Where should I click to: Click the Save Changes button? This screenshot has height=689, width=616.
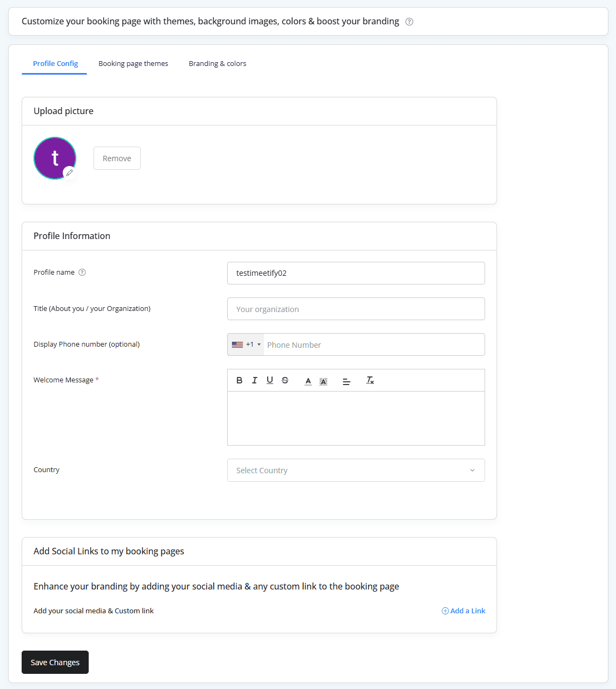[x=55, y=662]
